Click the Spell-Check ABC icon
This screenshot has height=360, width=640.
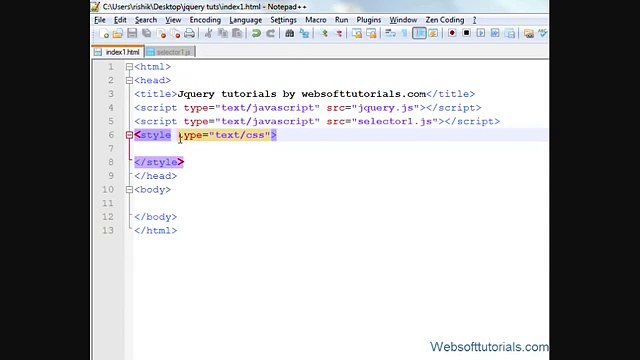point(543,33)
